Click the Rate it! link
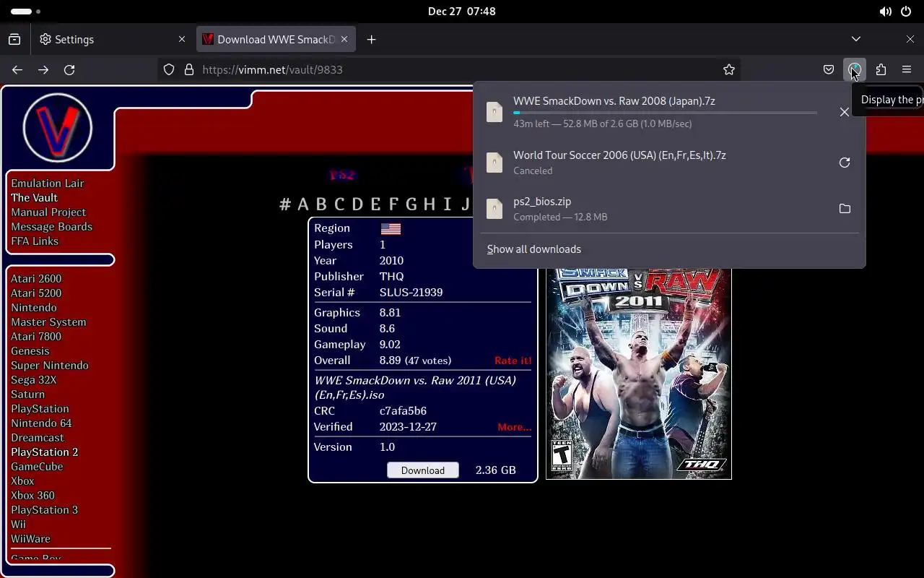 pos(513,361)
